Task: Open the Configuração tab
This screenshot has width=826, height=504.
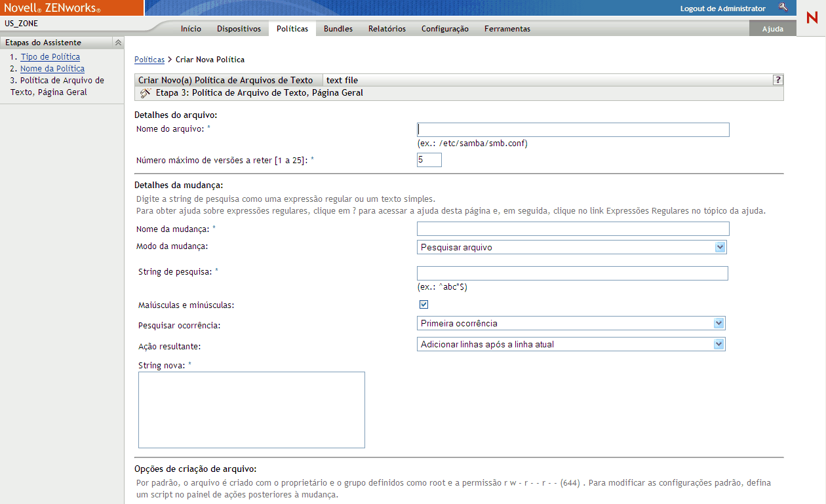Action: pyautogui.click(x=445, y=29)
